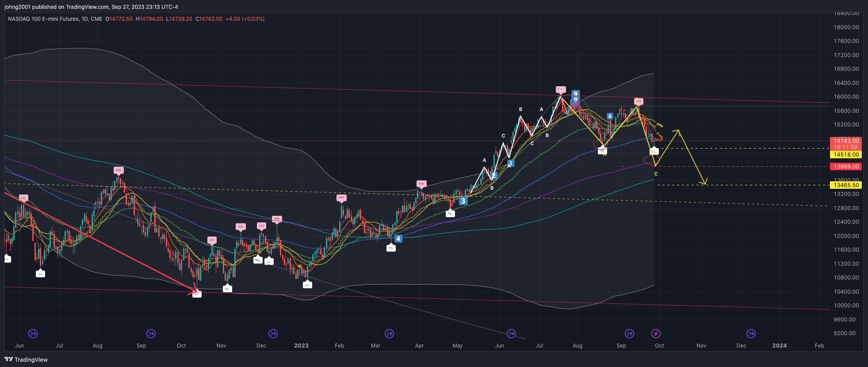Click the LL label at the late December 2022 low
This screenshot has height=367, width=868.
(x=307, y=285)
